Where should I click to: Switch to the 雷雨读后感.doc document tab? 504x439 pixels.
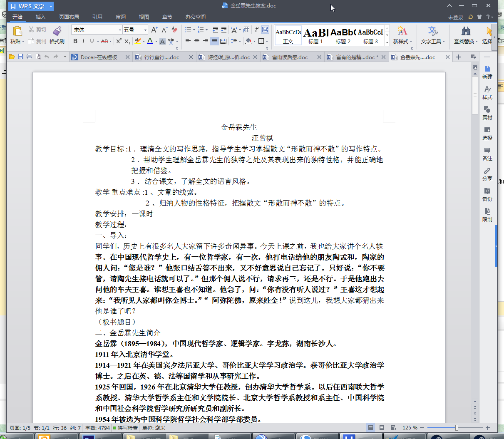(x=290, y=57)
